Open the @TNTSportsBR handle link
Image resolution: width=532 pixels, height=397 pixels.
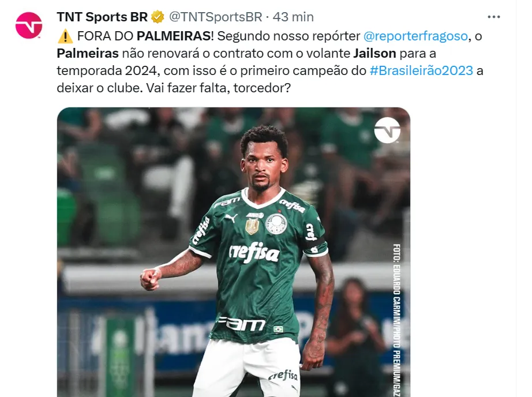(x=215, y=17)
